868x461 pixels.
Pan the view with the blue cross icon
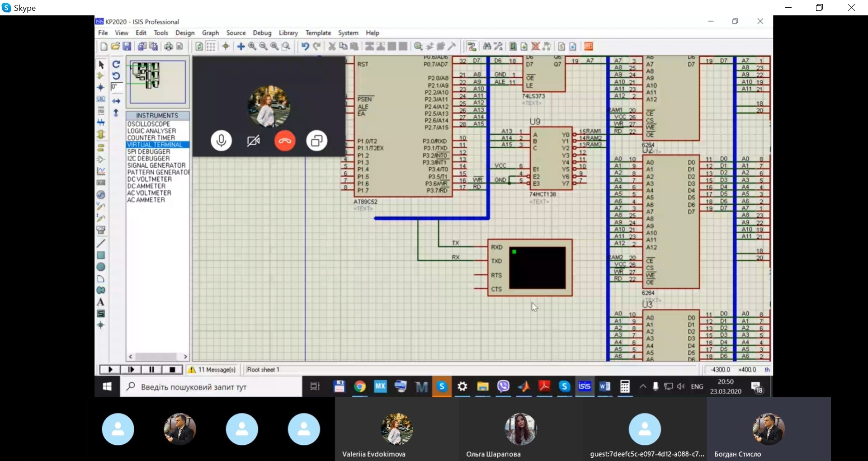[241, 47]
